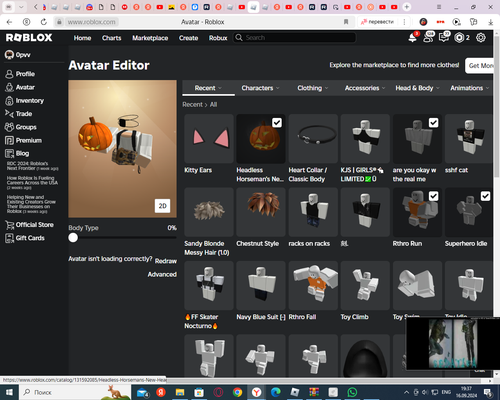The height and width of the screenshot is (400, 500).
Task: Click the Get More button
Action: [480, 66]
